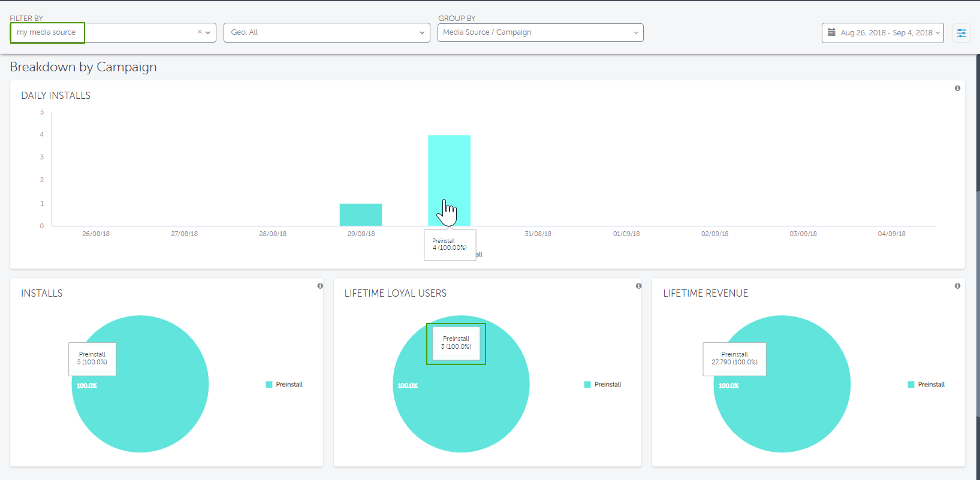Click the 'my media source' filter field
This screenshot has width=980, height=480.
[47, 32]
